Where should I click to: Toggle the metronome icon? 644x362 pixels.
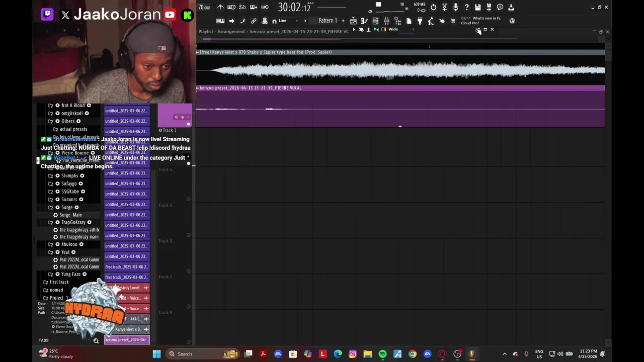[220, 7]
